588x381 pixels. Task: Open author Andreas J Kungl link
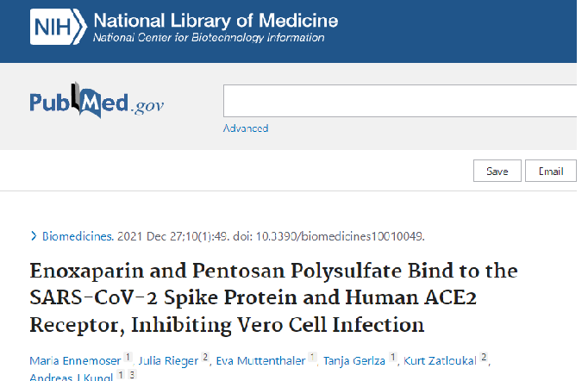[x=72, y=377]
